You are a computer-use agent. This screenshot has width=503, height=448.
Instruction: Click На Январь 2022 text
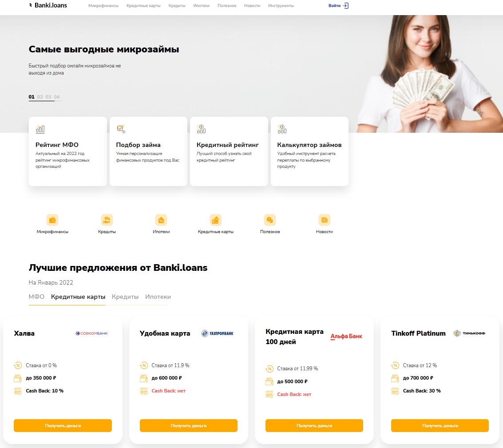pos(51,282)
